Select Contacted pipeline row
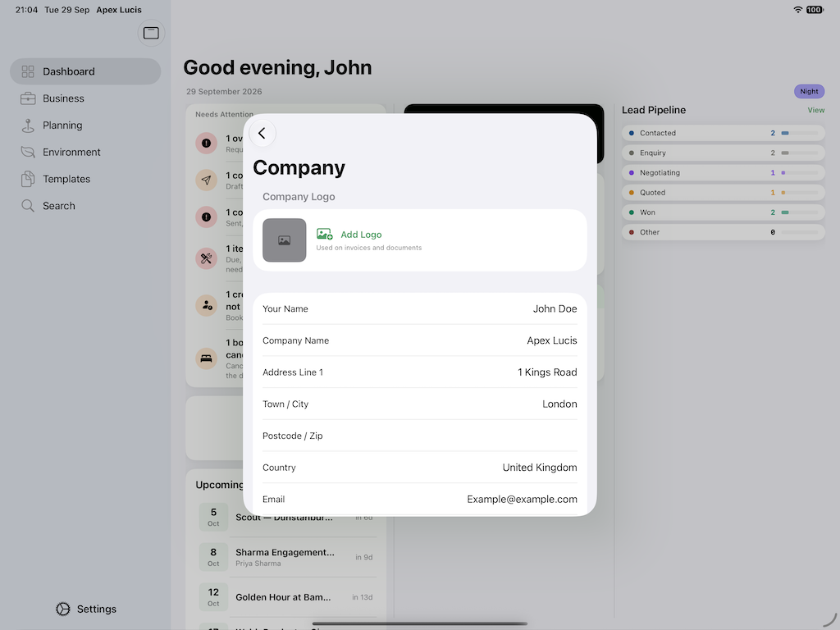 point(724,133)
